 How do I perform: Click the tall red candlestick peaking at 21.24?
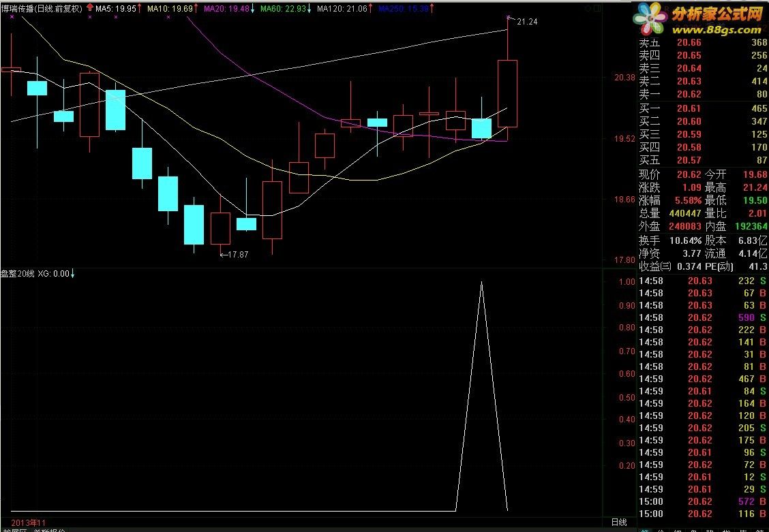(x=508, y=93)
